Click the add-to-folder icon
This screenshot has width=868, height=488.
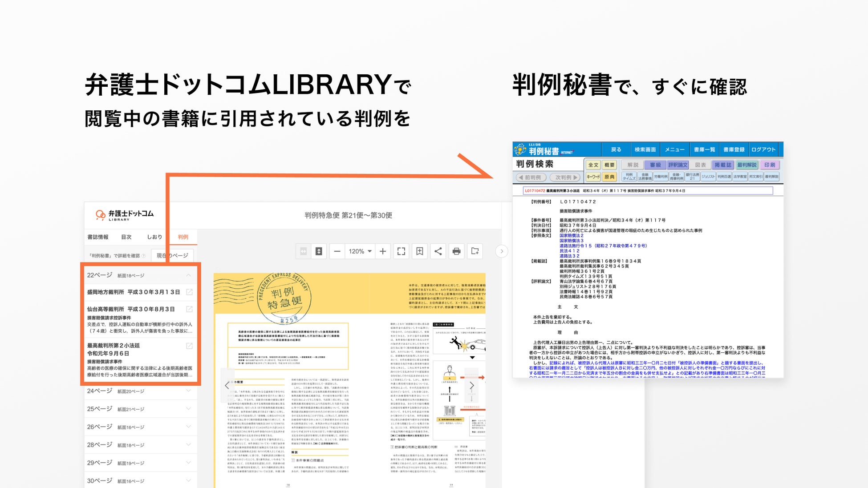475,251
